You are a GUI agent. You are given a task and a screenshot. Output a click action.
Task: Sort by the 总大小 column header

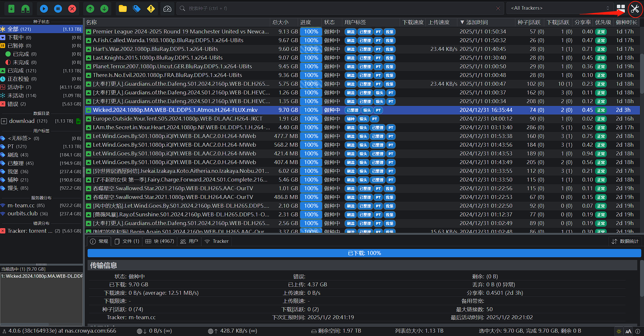coord(284,22)
